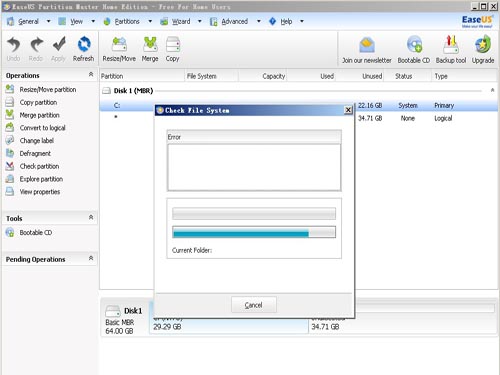Open Explore partition operation

coord(41,179)
